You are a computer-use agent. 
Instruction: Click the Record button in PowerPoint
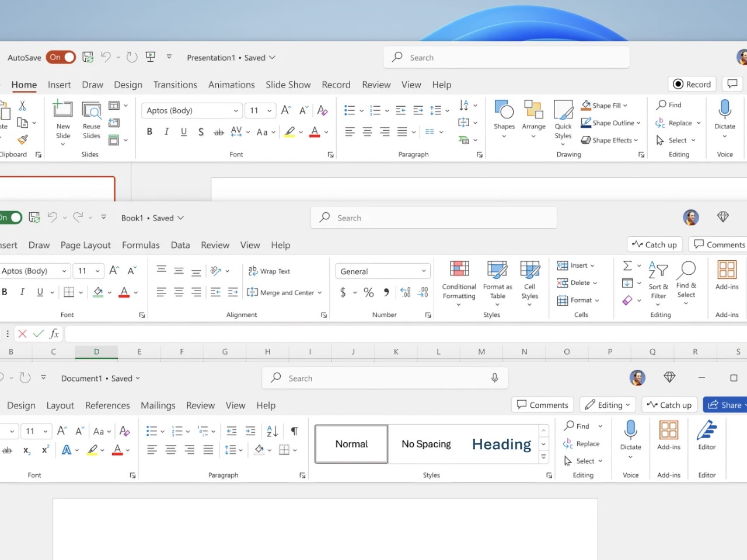coord(692,84)
